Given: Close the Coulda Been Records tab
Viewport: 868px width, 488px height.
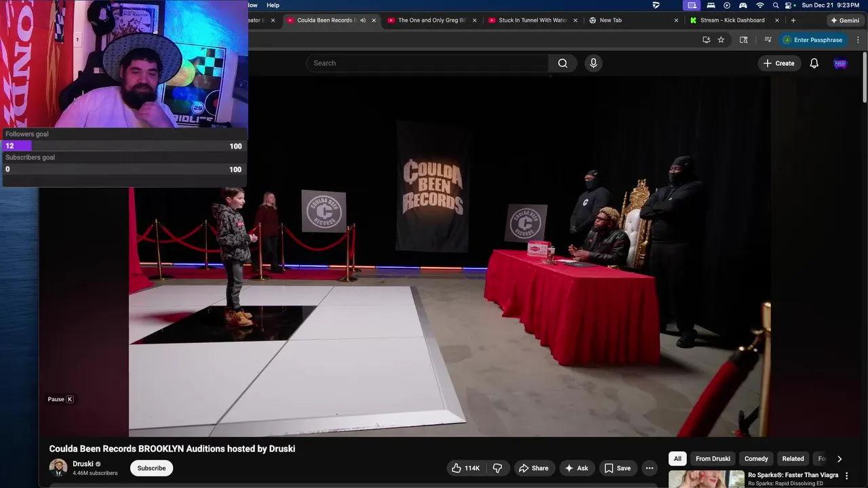Looking at the screenshot, I should pyautogui.click(x=374, y=20).
